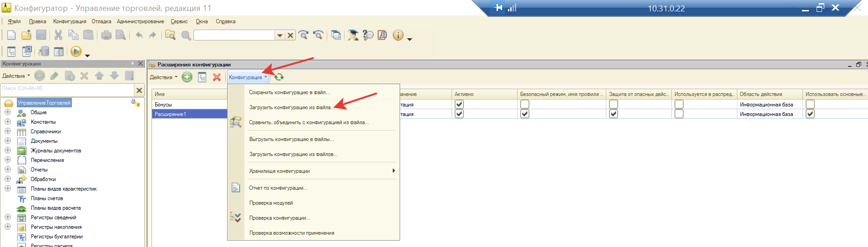Open the Администрирование menu

[140, 21]
